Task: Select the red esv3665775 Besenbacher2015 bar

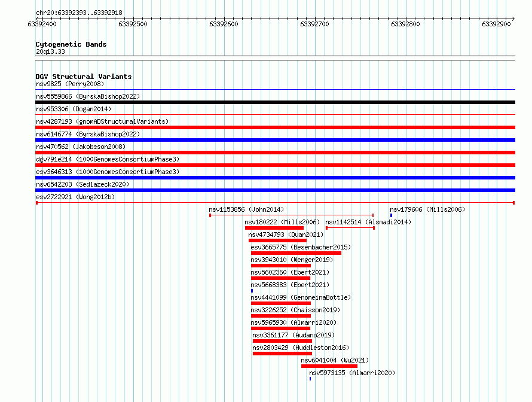Action: (x=296, y=253)
